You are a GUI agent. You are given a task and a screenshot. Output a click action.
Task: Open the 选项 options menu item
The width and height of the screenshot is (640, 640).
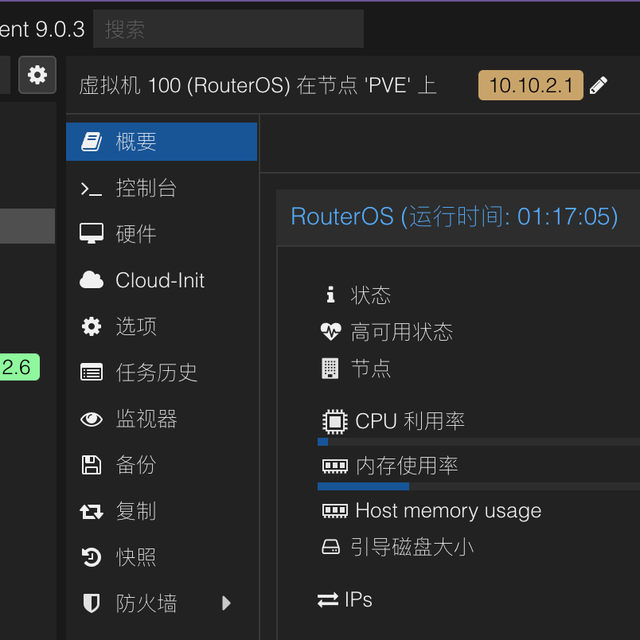[161, 327]
